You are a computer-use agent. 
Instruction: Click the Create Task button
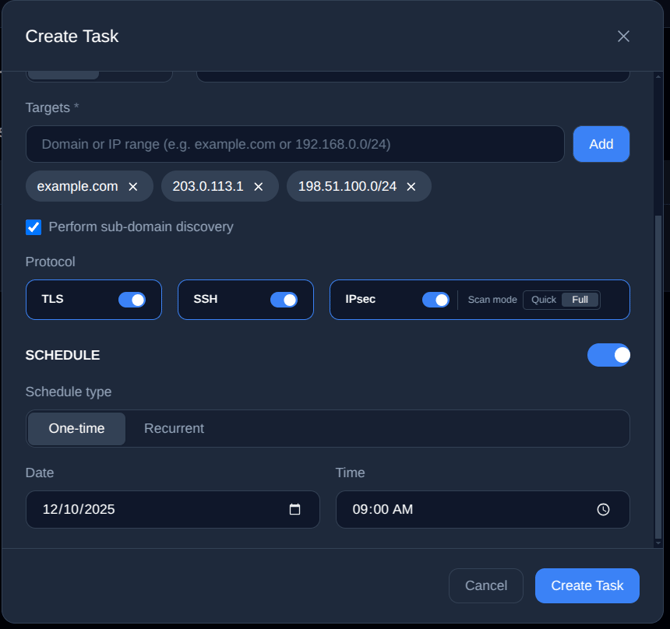(587, 585)
